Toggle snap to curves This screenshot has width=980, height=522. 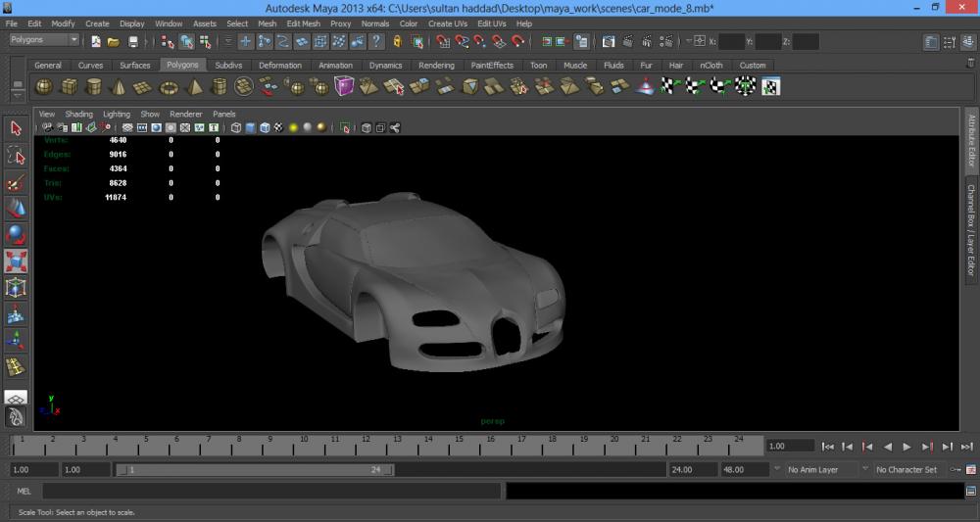coord(461,42)
